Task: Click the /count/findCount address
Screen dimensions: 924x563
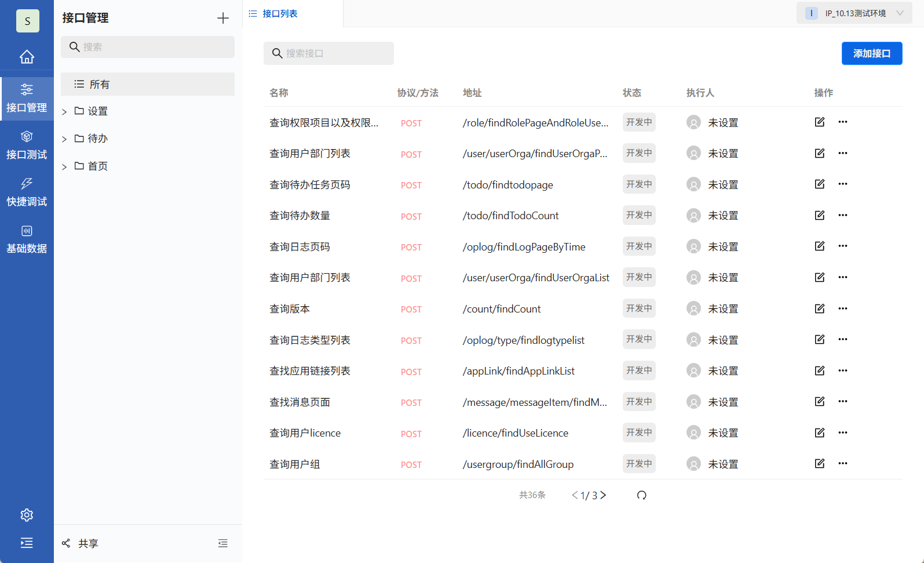Action: tap(502, 309)
